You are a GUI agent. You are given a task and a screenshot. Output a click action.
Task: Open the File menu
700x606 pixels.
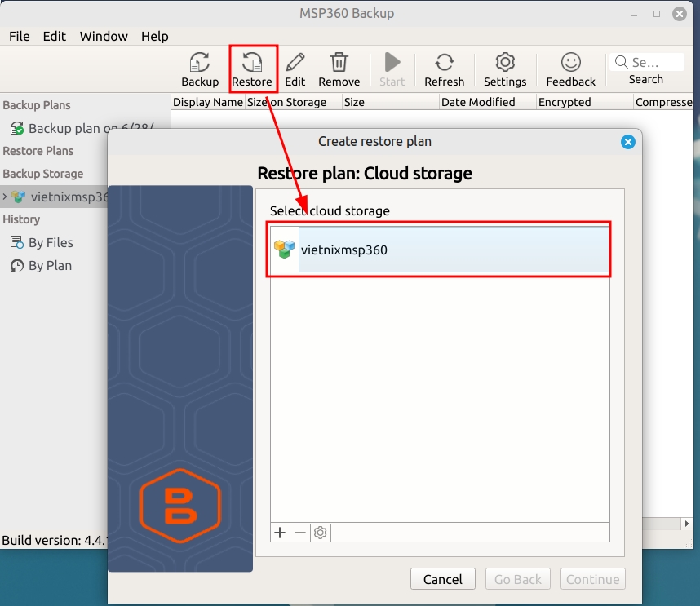[x=20, y=36]
